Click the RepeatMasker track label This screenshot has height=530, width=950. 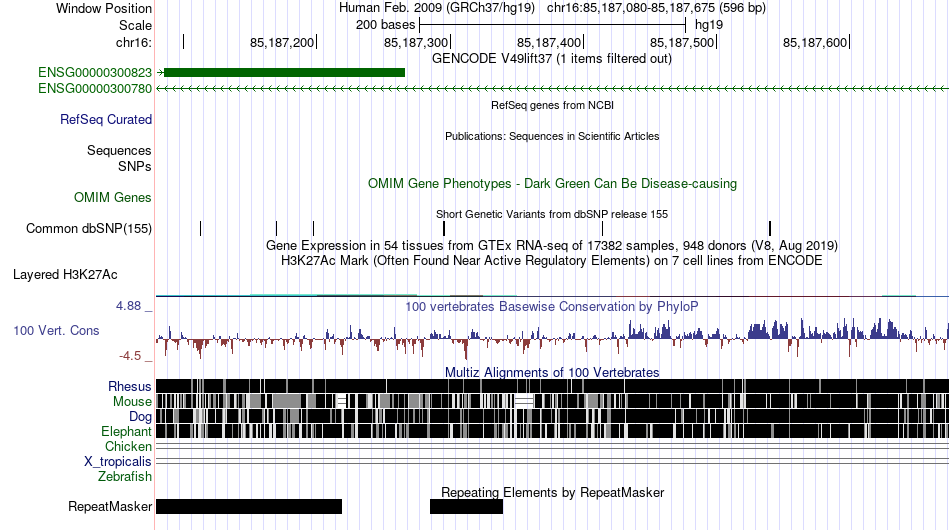[x=110, y=506]
